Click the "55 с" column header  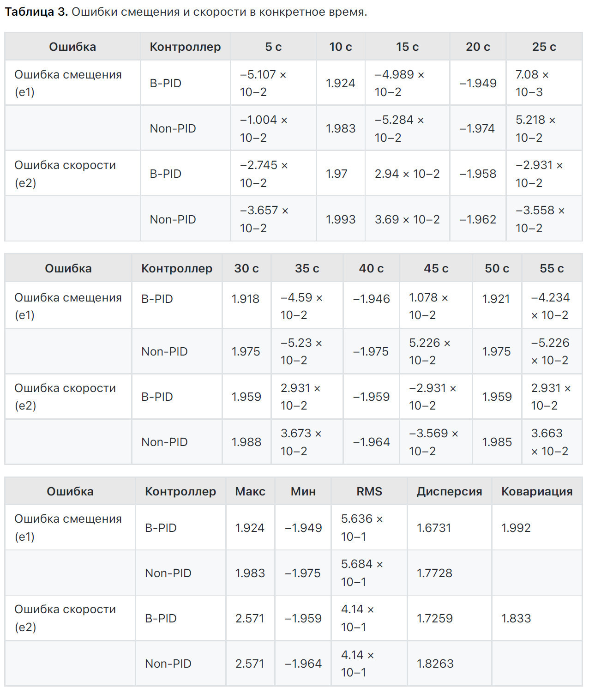(552, 268)
